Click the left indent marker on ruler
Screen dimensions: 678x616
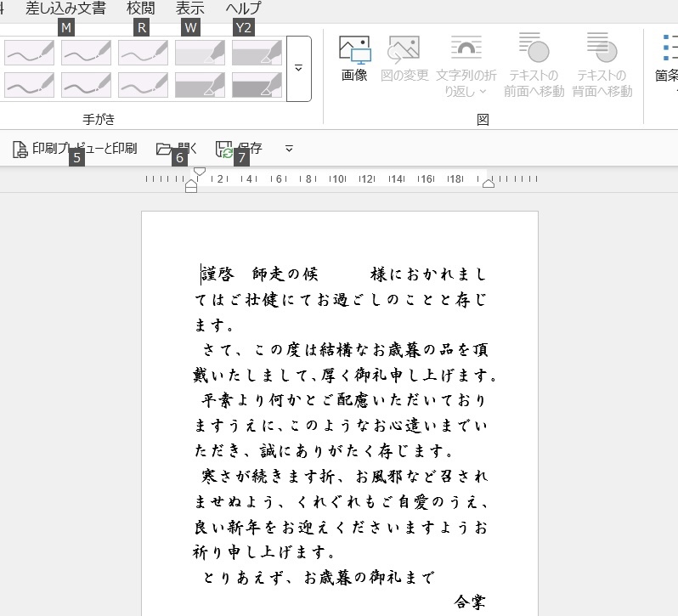[x=191, y=187]
